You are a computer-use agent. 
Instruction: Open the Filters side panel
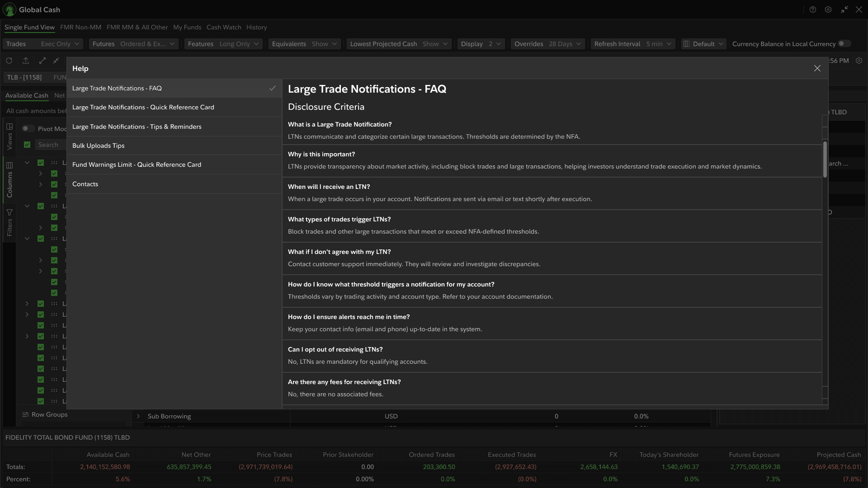9,222
